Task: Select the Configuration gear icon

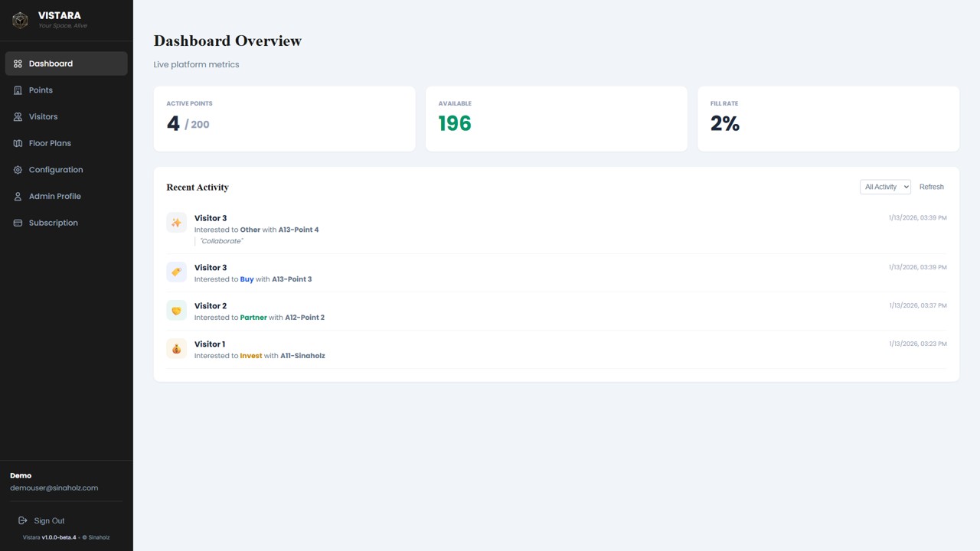Action: tap(17, 169)
